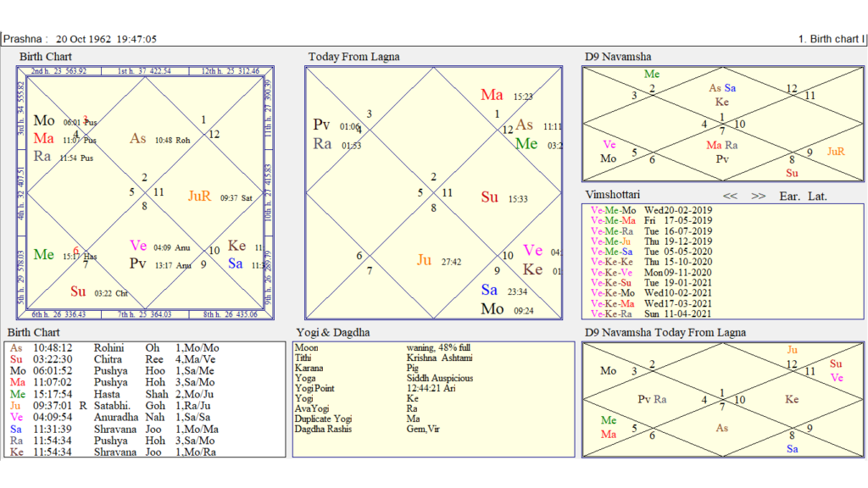
Task: Click the '1st h. 37 422.54' house label
Action: click(144, 71)
